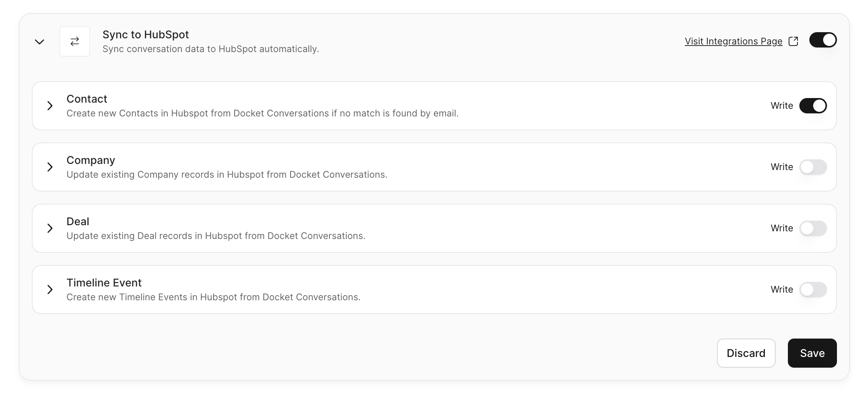Disable the main Sync to HubSpot toggle

point(823,40)
